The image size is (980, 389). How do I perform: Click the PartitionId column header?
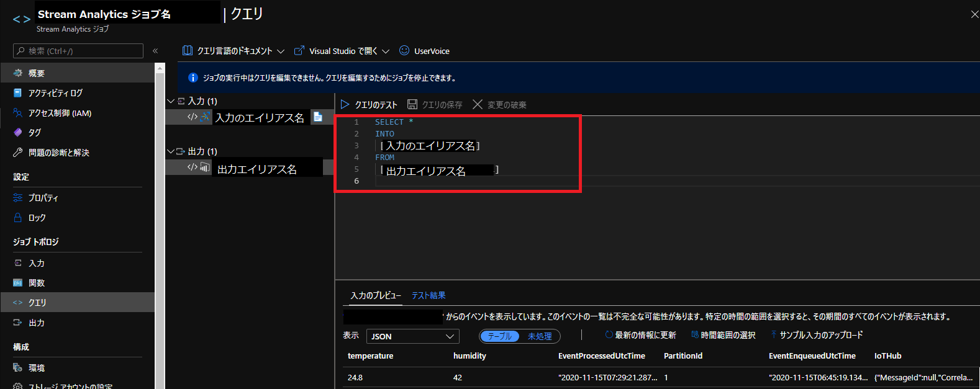683,356
